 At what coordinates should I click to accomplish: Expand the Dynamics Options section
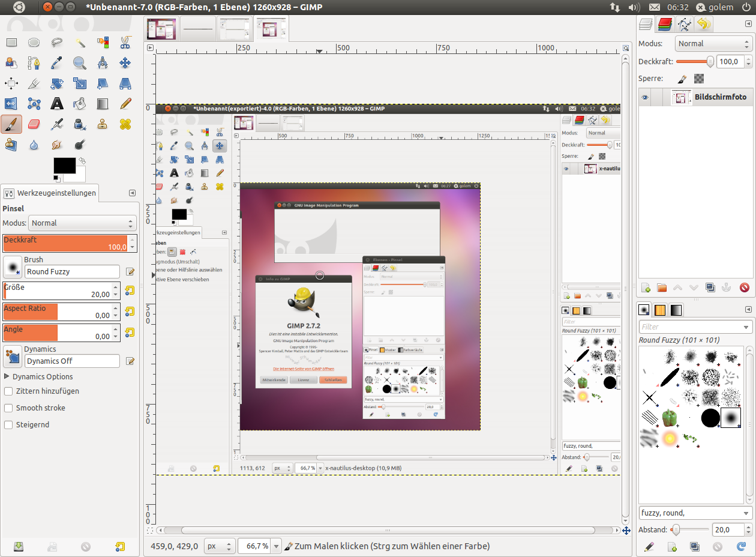point(7,377)
